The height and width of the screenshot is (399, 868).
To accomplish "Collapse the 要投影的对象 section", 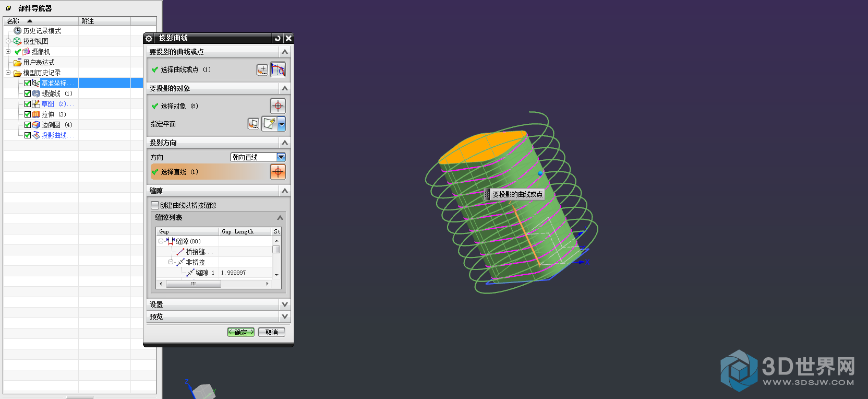I will click(284, 88).
